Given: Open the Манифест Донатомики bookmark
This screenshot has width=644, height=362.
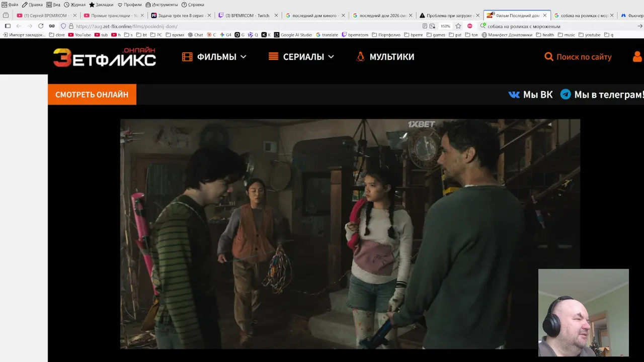Looking at the screenshot, I should pos(507,35).
